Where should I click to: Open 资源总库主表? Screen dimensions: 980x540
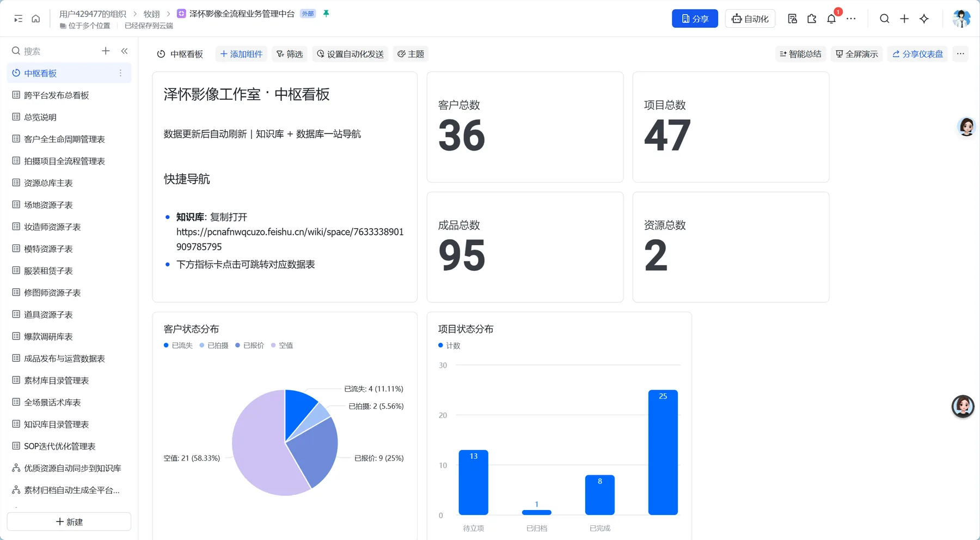(69, 183)
